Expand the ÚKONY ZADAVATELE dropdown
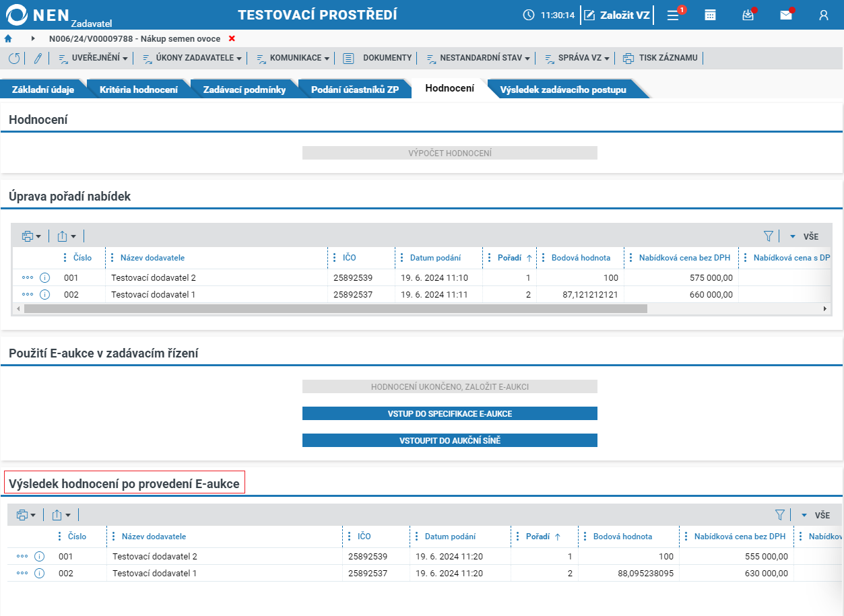Screen dimensions: 844x616 (192, 59)
